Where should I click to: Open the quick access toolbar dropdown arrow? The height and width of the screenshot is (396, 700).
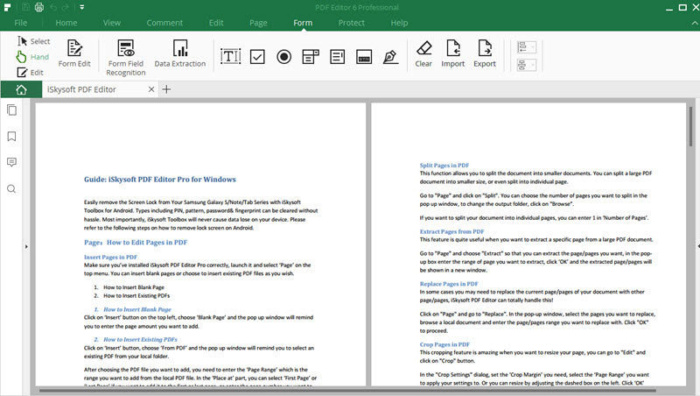click(x=82, y=7)
